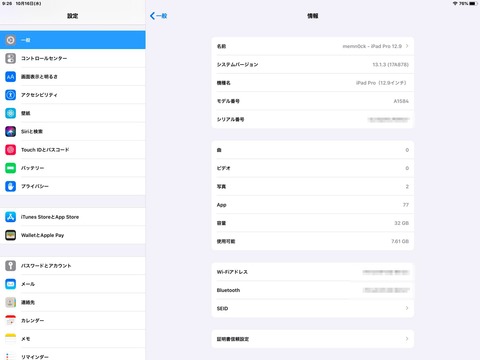This screenshot has height=360, width=480.
Task: Select the 写真 count value 2
Action: point(407,186)
